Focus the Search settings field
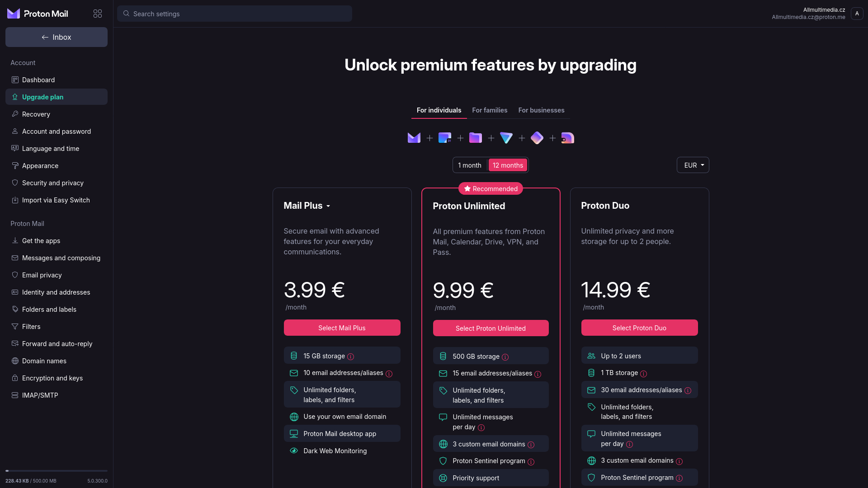868x488 pixels. coord(235,14)
